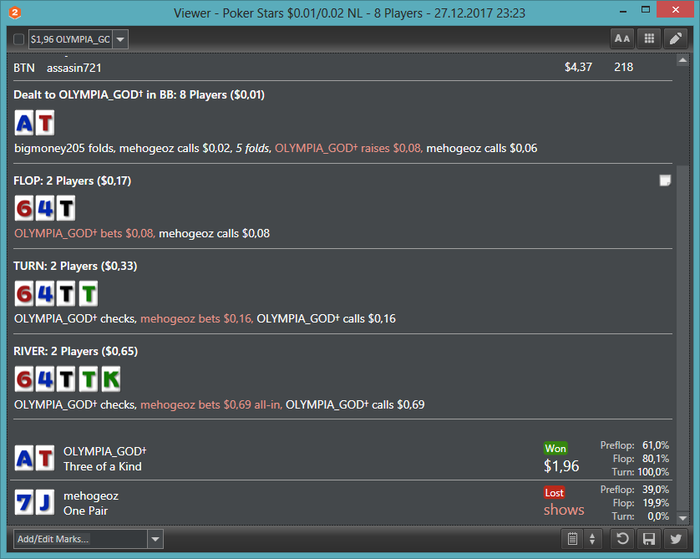Open the note icon on flop section
The image size is (700, 559).
point(665,180)
